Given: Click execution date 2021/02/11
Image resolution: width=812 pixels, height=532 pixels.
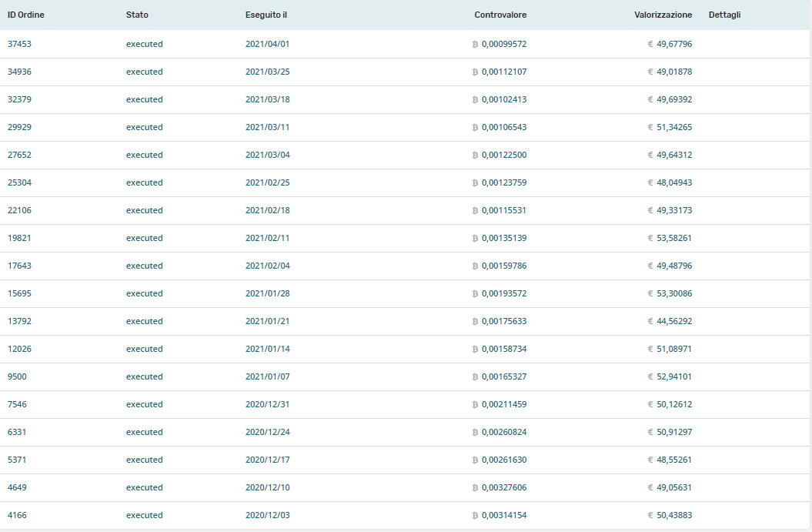Looking at the screenshot, I should point(267,239).
